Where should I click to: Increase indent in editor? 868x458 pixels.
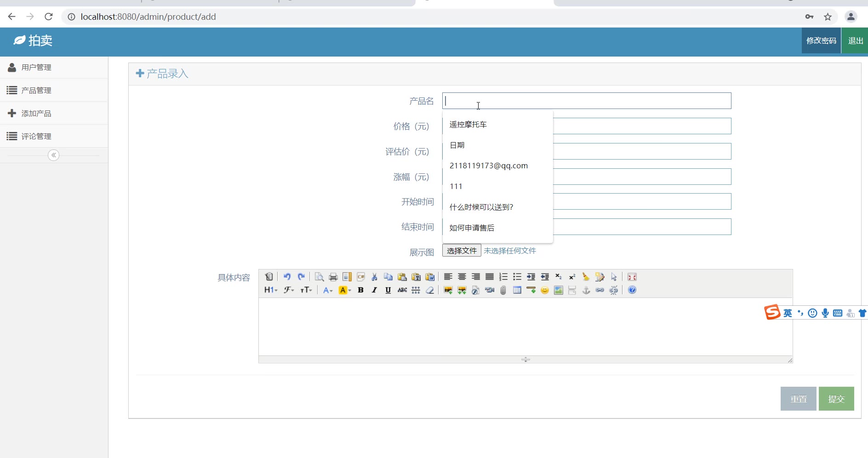point(531,277)
